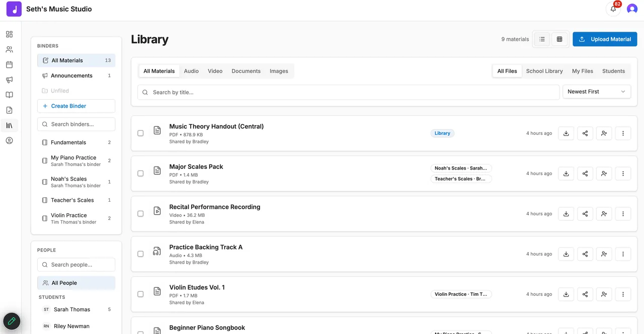
Task: Click the Noah's Scales tag on Major Scales Pack
Action: [461, 168]
